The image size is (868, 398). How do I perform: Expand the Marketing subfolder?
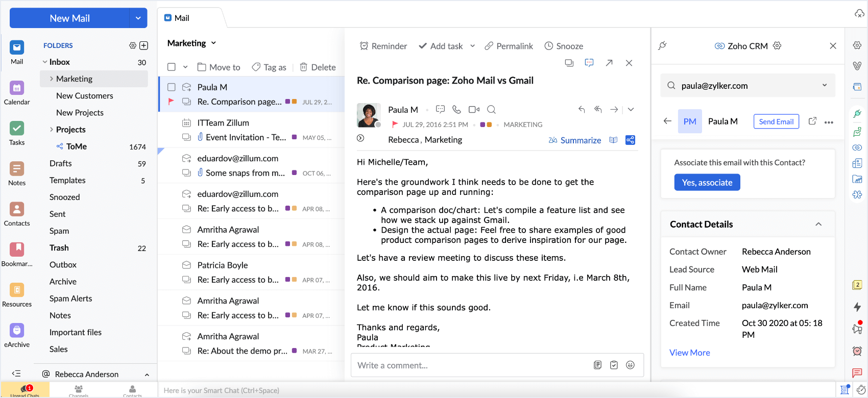tap(52, 79)
